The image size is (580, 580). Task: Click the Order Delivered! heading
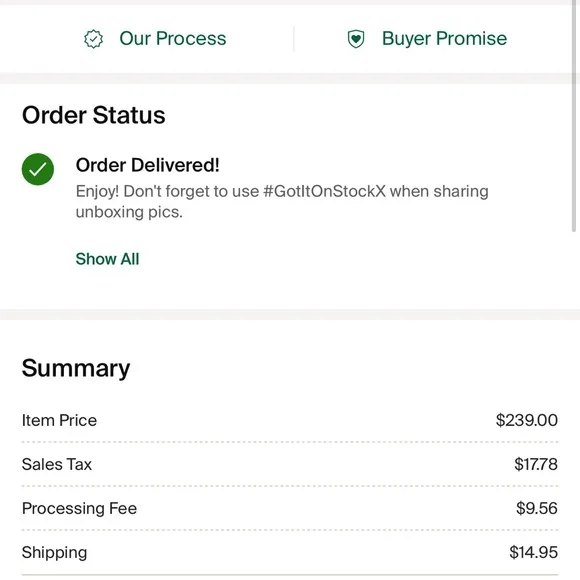point(148,165)
